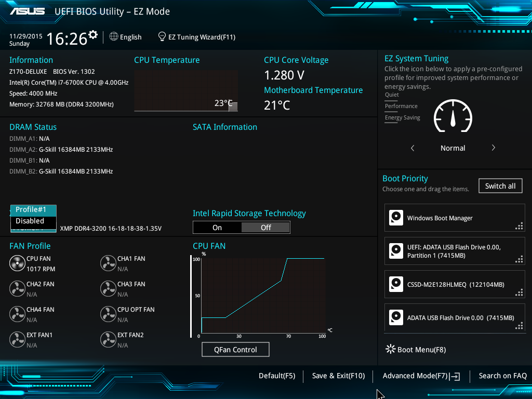Turn Intel Rapid Storage Technology Off
532x399 pixels.
pos(265,228)
